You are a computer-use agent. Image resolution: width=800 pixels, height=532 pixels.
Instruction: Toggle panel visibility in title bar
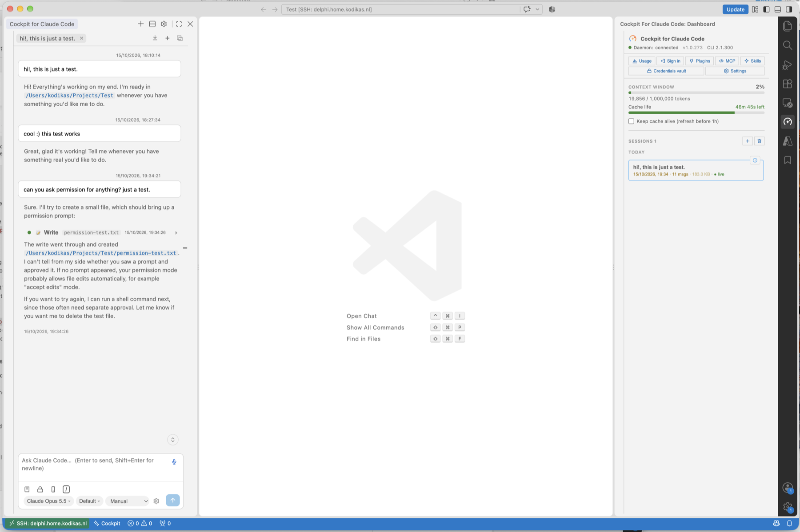(x=777, y=9)
